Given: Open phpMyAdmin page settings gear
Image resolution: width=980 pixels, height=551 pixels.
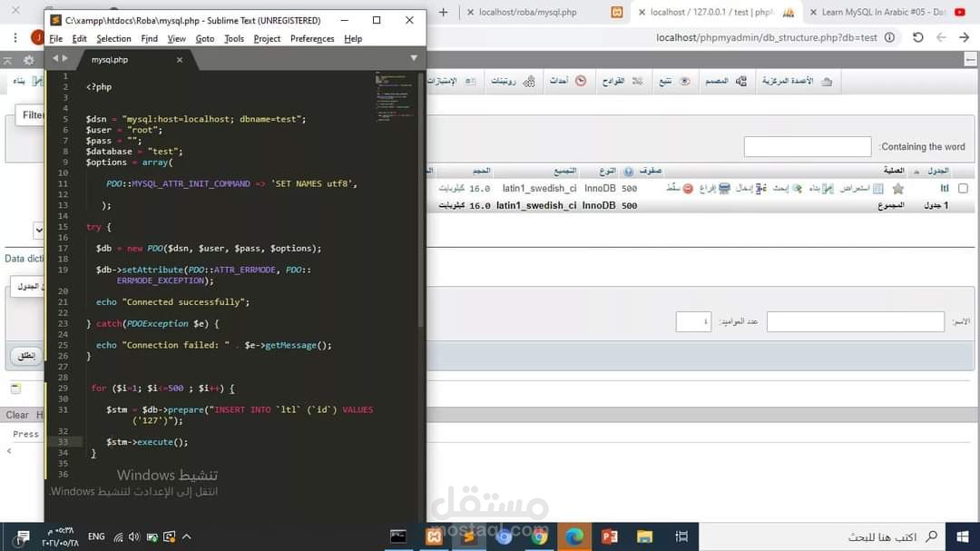Looking at the screenshot, I should pos(29,60).
